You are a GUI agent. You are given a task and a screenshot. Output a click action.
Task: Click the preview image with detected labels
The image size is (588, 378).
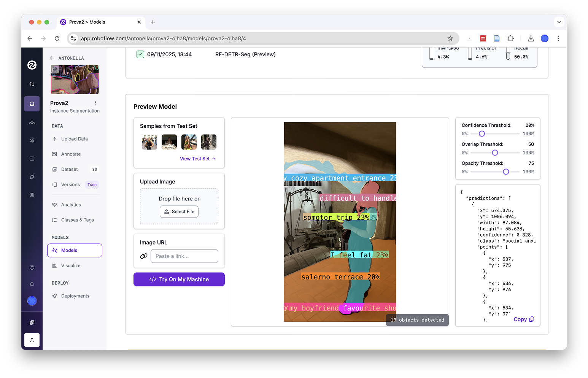point(340,222)
